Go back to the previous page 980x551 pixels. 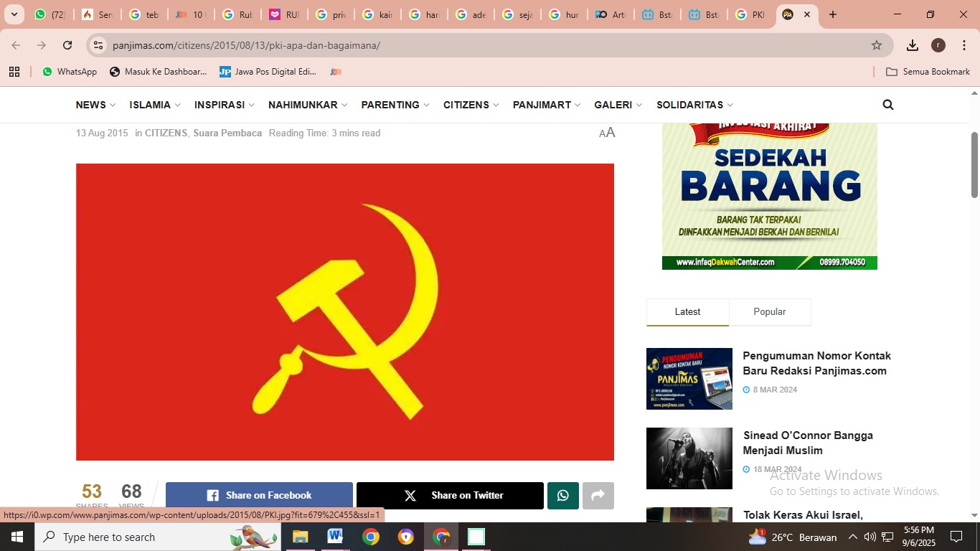(x=16, y=45)
